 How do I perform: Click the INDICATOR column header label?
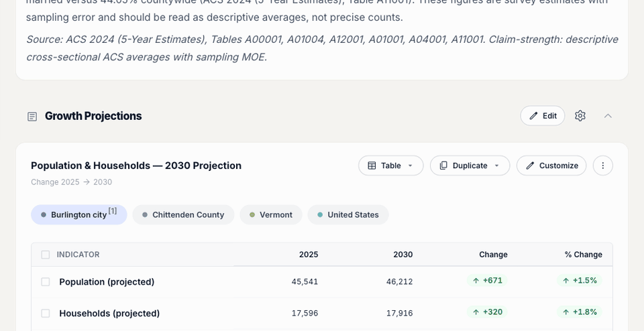click(x=78, y=255)
